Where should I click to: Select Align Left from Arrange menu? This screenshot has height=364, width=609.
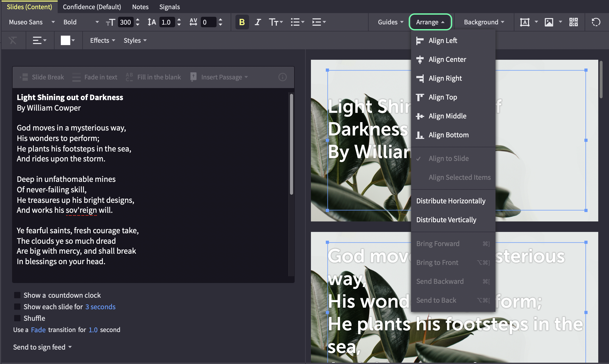point(453,41)
